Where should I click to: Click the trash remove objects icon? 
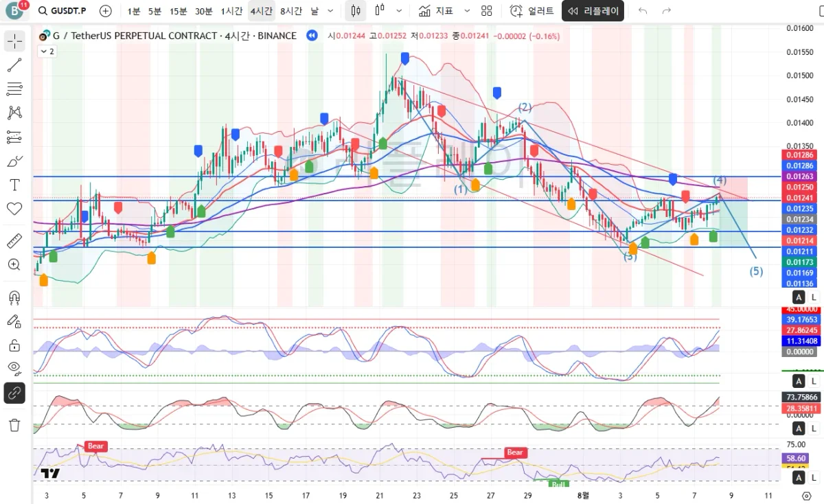pos(14,425)
